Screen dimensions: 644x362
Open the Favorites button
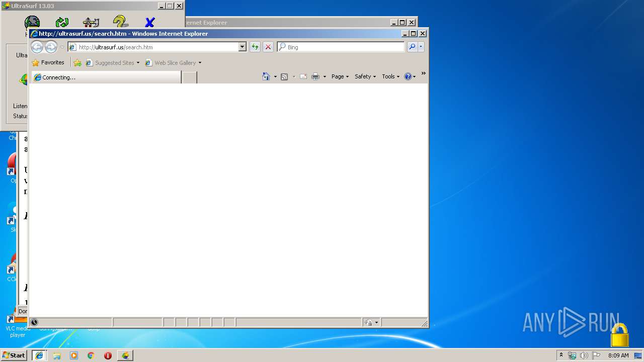48,63
